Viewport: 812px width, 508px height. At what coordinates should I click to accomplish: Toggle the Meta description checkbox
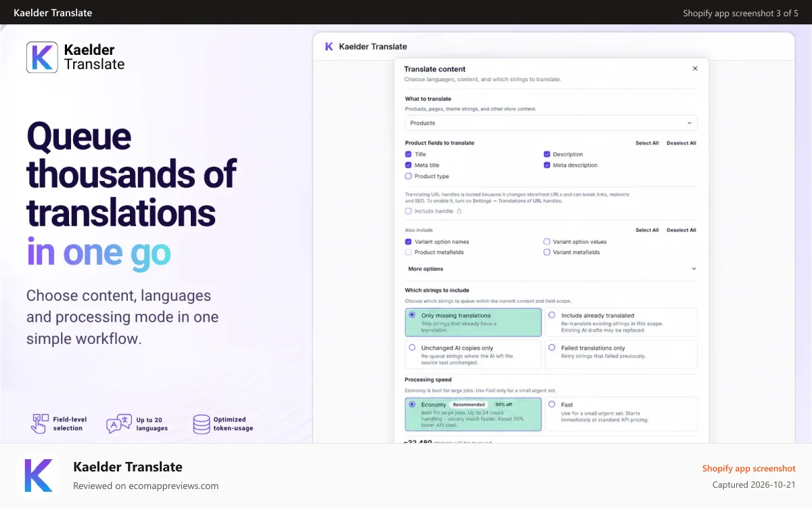[x=547, y=165]
